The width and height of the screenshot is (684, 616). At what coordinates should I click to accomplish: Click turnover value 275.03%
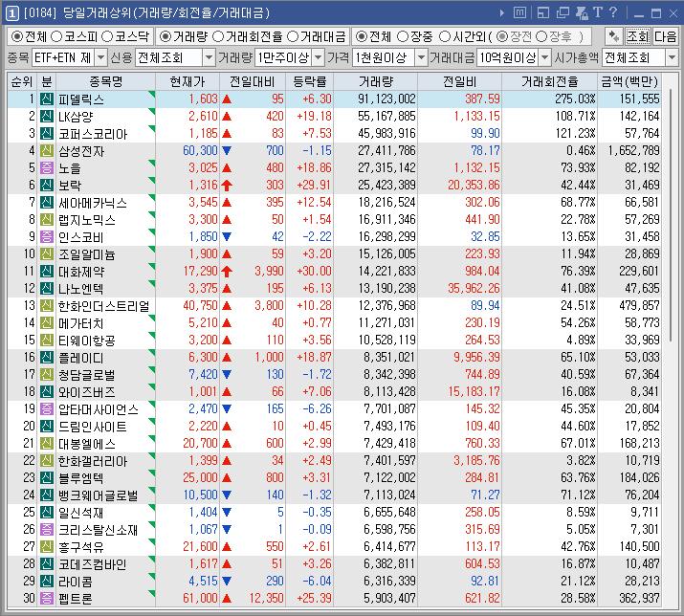pyautogui.click(x=575, y=99)
